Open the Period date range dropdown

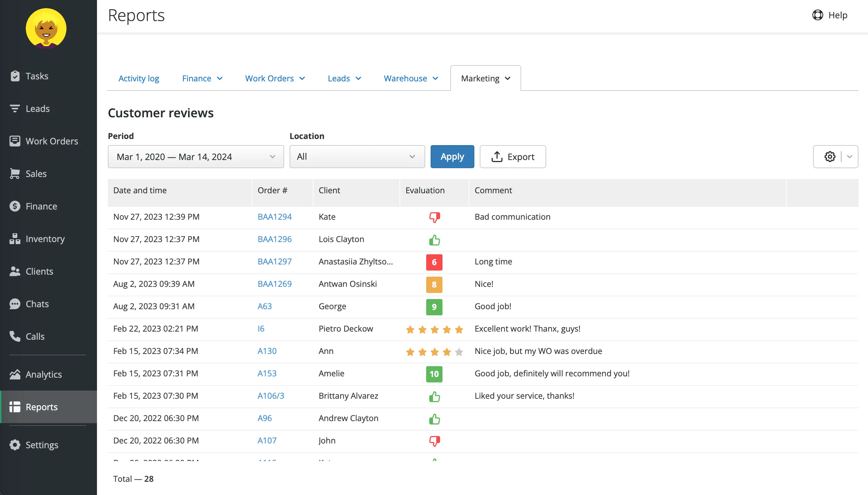coord(196,157)
